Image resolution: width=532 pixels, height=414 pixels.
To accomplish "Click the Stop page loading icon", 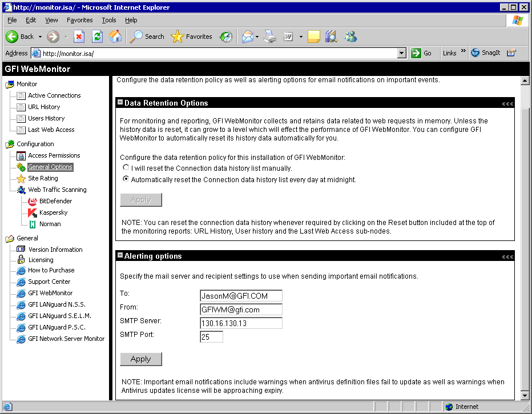I will coord(79,37).
